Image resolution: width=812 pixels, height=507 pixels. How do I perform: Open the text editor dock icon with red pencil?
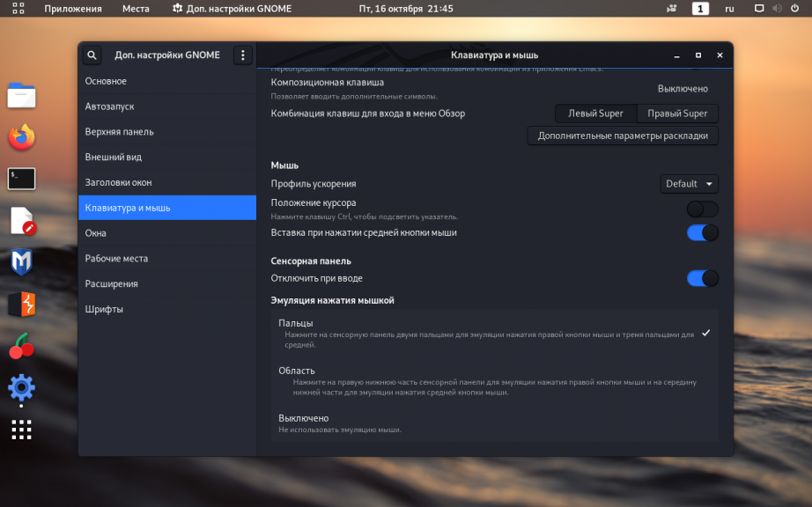22,221
